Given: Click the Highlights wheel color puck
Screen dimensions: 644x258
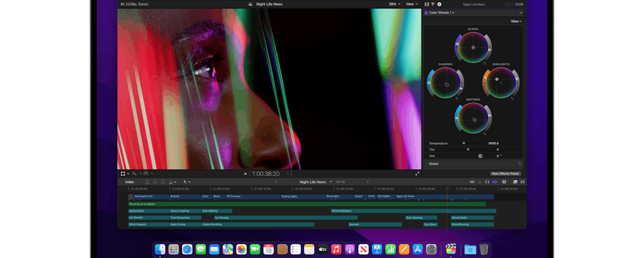Looking at the screenshot, I should point(497,79).
